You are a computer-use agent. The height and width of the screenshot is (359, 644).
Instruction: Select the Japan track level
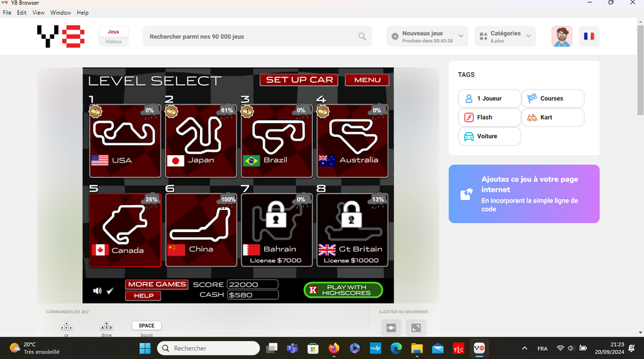(201, 141)
